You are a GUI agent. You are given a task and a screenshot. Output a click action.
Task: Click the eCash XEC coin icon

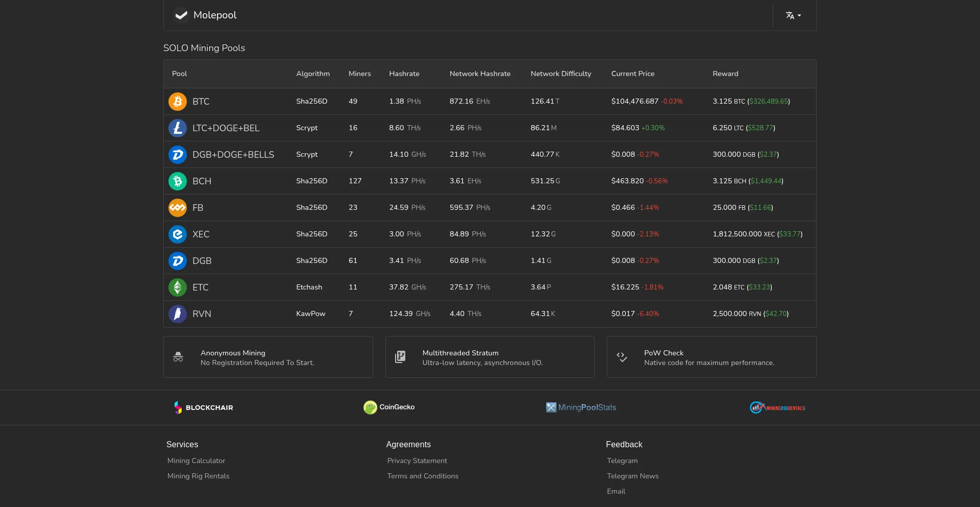tap(177, 234)
